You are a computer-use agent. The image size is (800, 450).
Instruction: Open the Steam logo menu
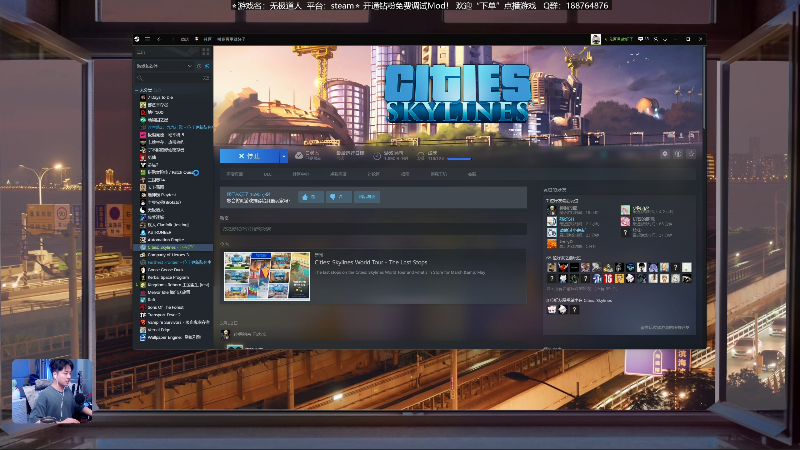point(137,39)
